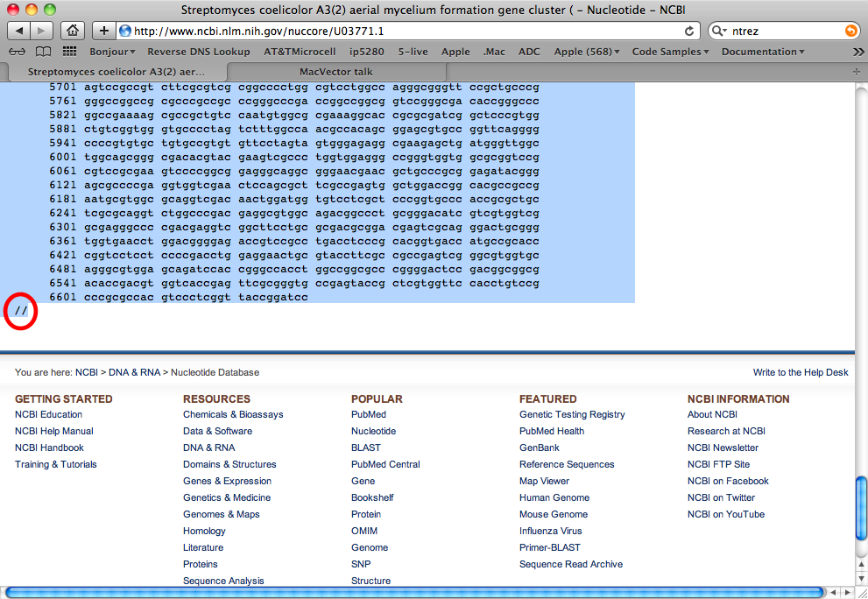Click the add bookmark plus button
This screenshot has height=599, width=868.
pos(103,31)
